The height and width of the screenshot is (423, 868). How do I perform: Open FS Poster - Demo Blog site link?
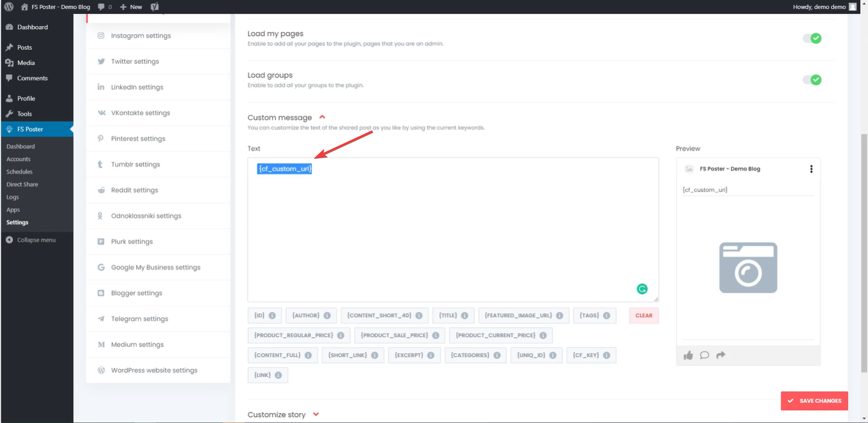(55, 7)
